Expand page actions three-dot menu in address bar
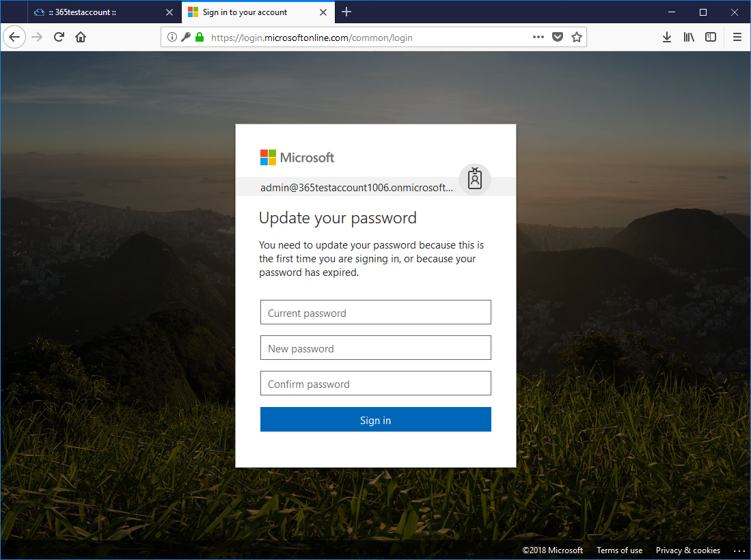The width and height of the screenshot is (751, 560). click(538, 38)
